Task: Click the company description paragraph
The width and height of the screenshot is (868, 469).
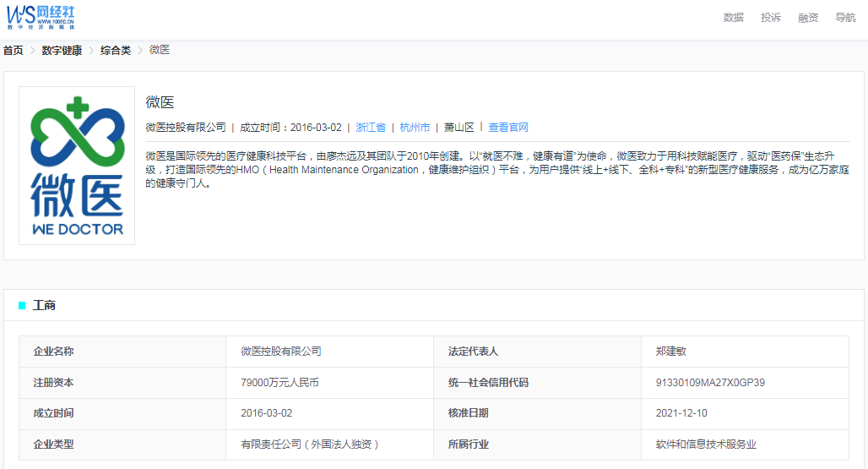Action: coord(497,170)
